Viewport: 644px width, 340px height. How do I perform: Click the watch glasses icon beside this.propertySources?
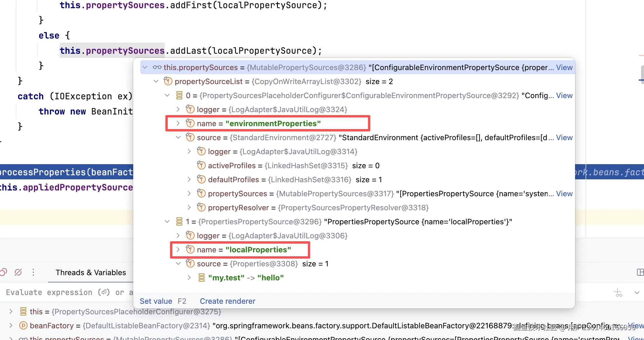pos(157,67)
